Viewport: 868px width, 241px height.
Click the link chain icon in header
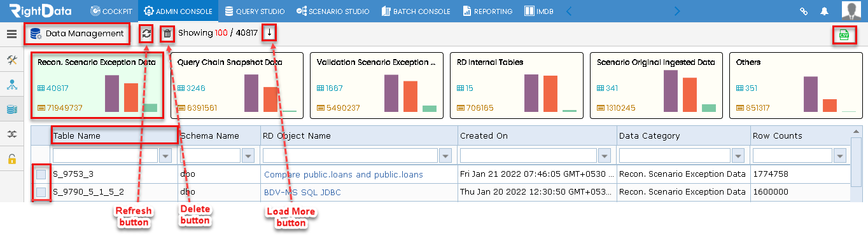click(x=804, y=11)
